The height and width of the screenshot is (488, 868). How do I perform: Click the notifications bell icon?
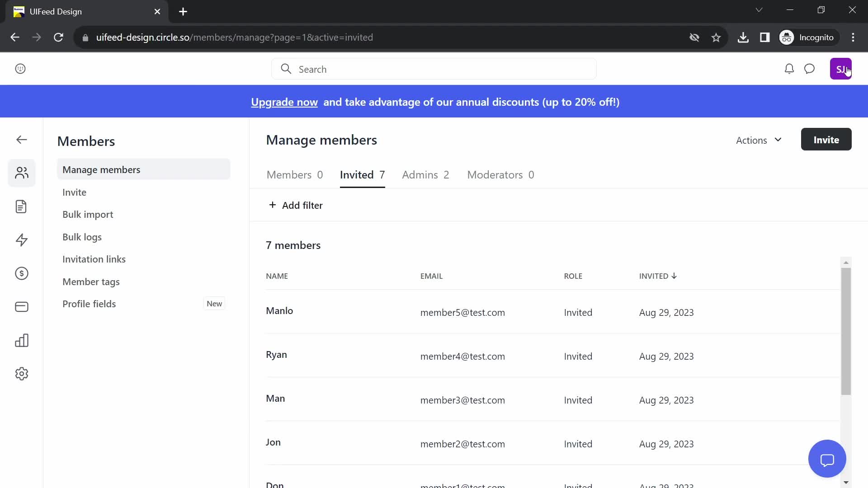789,69
